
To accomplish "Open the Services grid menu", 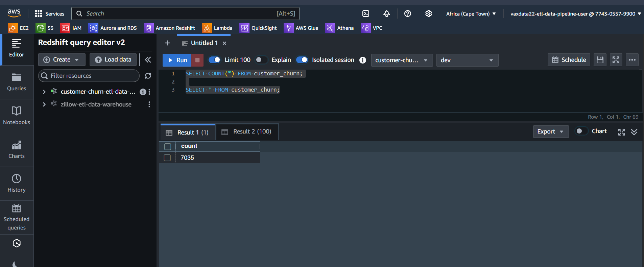I will [49, 14].
